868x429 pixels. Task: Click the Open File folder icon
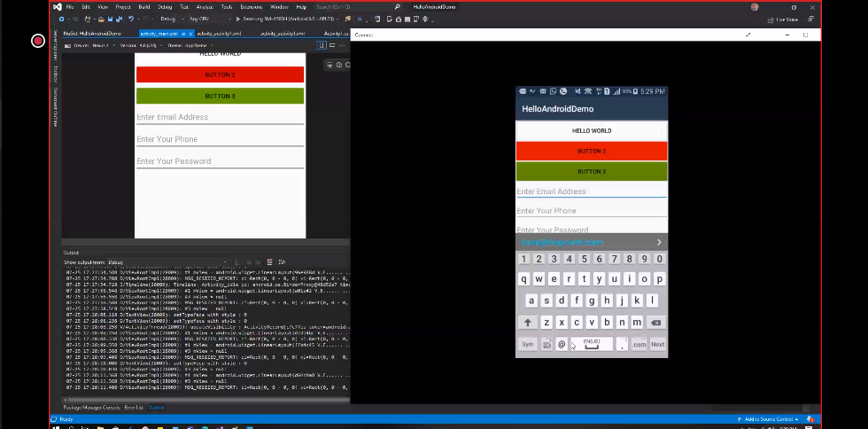click(101, 19)
